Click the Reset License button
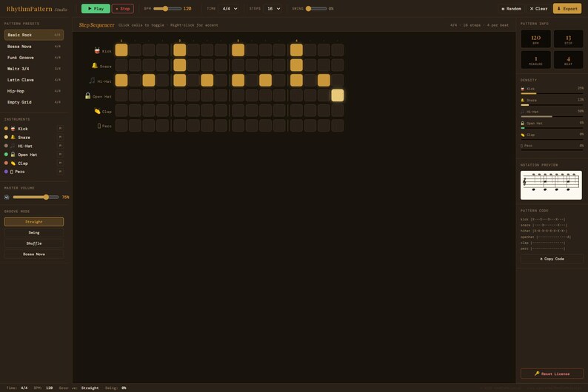The image size is (588, 392). 552,374
